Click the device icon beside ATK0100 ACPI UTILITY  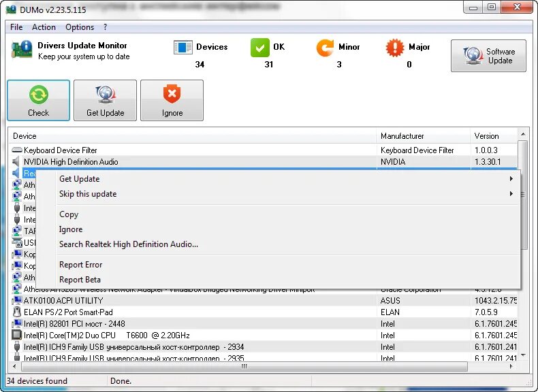pos(17,300)
